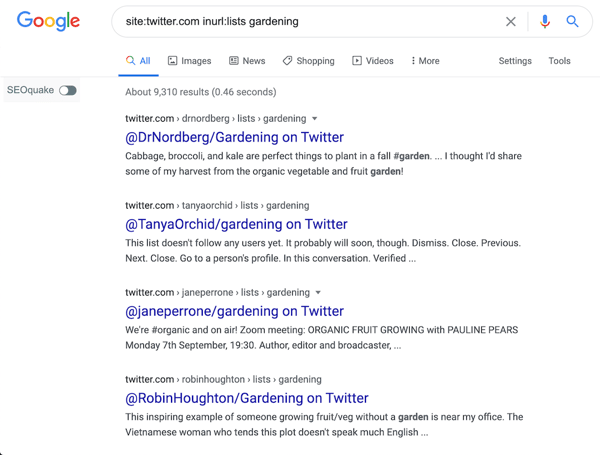Screen dimensions: 600x455
Task: Open dropdown arrow beside janeperrone result URL
Action: [x=318, y=293]
